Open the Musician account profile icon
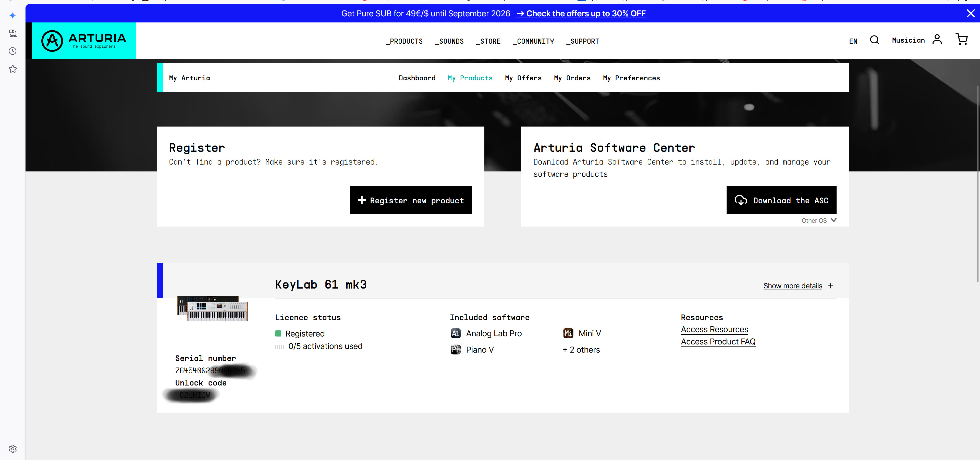The width and height of the screenshot is (980, 460). coord(937,40)
